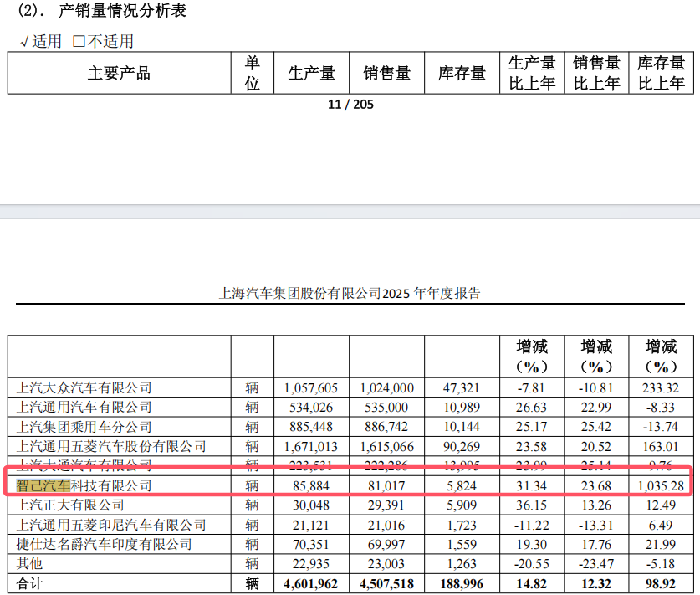Select inventory change 1,035.28
Image resolution: width=700 pixels, height=595 pixels.
tap(661, 486)
